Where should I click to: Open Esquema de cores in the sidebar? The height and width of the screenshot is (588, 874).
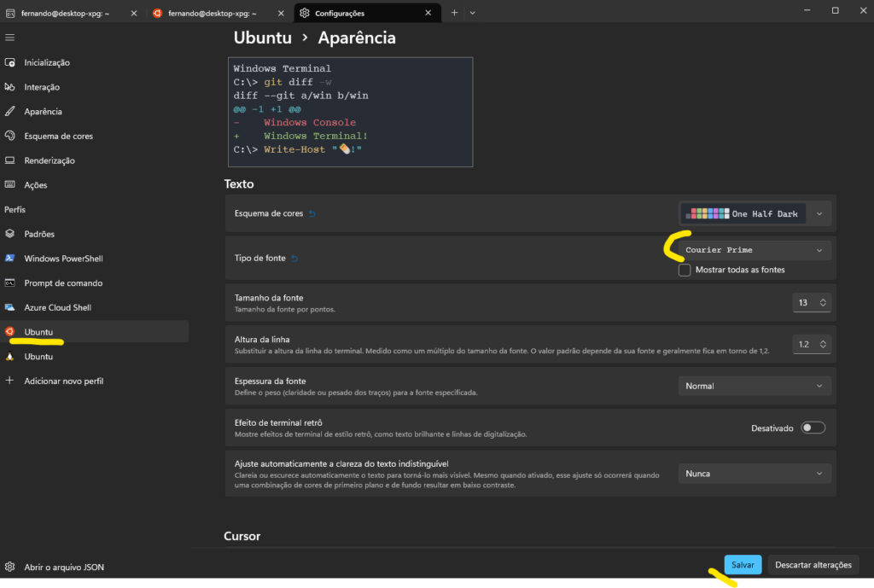click(59, 136)
